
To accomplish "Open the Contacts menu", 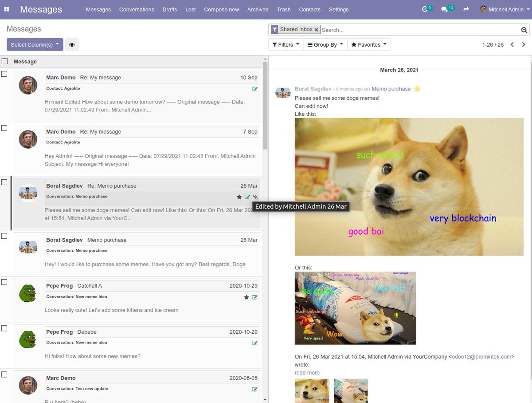I will coord(309,9).
